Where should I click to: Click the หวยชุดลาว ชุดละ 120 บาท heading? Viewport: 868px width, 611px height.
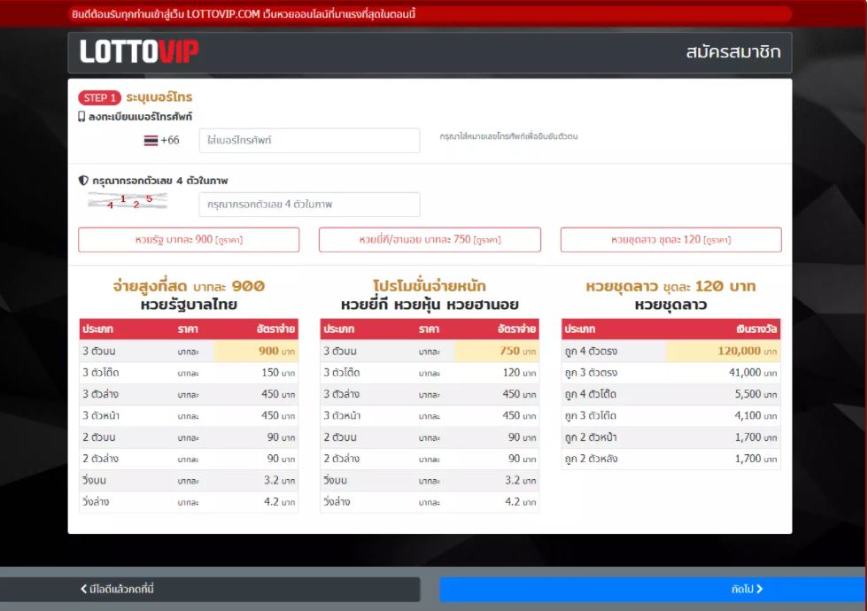pos(671,286)
